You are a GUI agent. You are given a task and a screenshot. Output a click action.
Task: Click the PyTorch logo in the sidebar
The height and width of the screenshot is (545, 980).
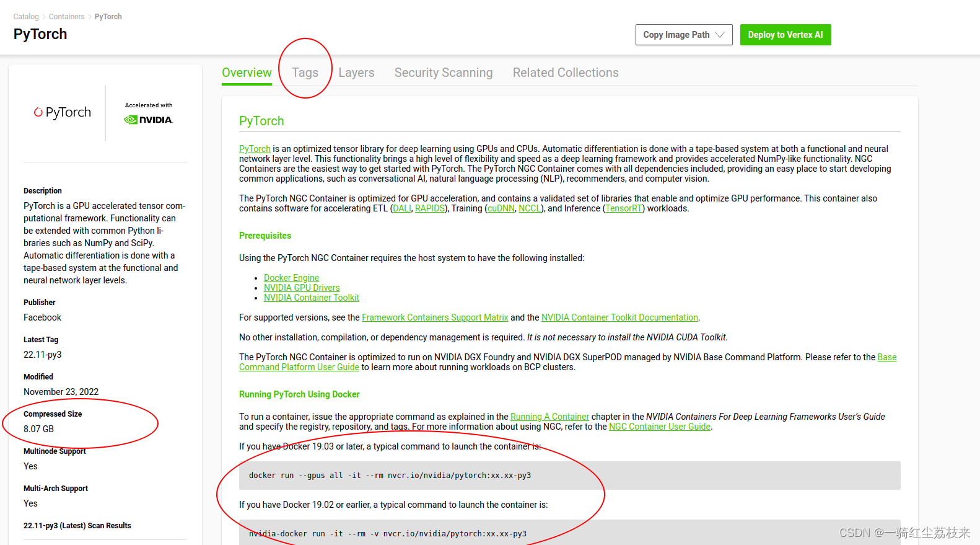click(63, 112)
